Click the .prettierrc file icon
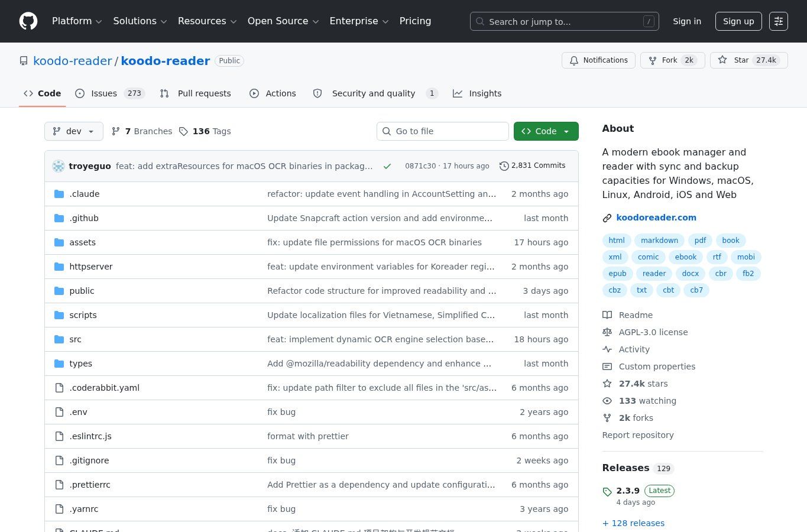Image resolution: width=807 pixels, height=532 pixels. (59, 485)
